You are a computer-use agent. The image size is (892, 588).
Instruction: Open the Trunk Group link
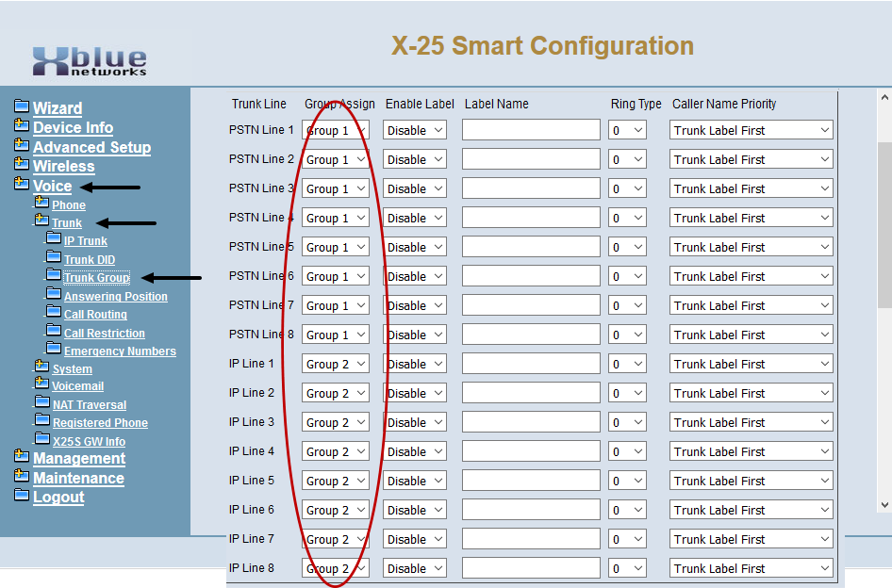point(97,277)
